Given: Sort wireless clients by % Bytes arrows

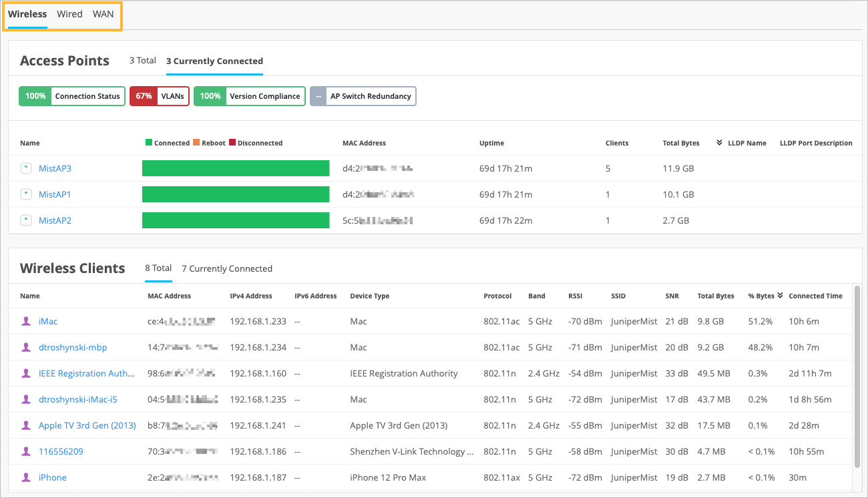Looking at the screenshot, I should (781, 296).
